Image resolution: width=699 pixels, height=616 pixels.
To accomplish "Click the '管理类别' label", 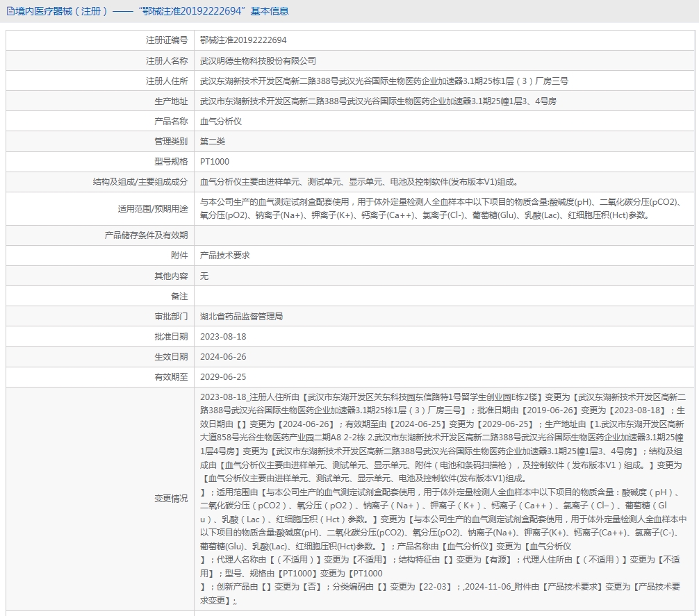I will [x=171, y=142].
